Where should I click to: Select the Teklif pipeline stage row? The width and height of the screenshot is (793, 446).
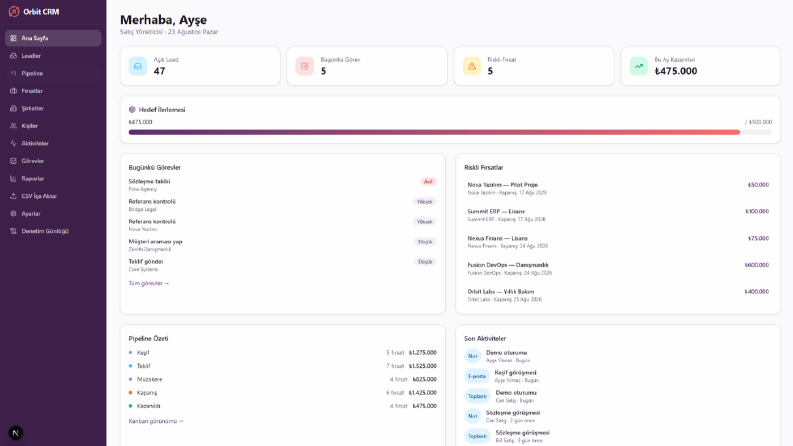[x=282, y=366]
